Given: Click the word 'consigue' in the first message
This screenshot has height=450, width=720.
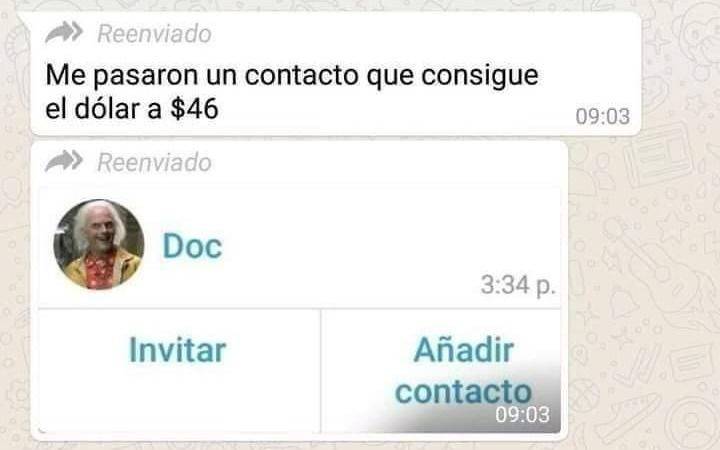Looking at the screenshot, I should pos(480,77).
